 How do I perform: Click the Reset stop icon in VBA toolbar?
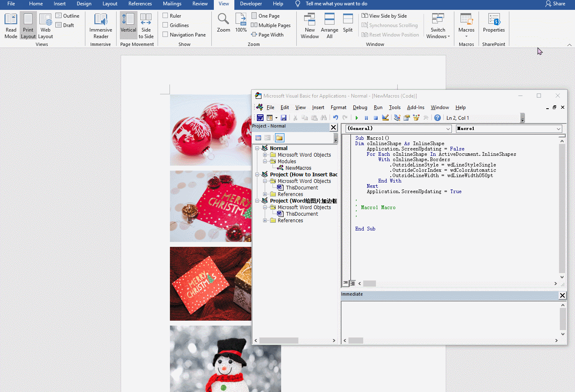coord(376,118)
